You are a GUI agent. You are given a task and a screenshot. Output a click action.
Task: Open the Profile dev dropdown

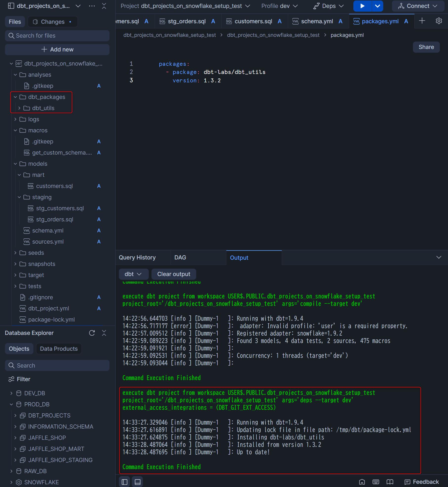[x=279, y=6]
